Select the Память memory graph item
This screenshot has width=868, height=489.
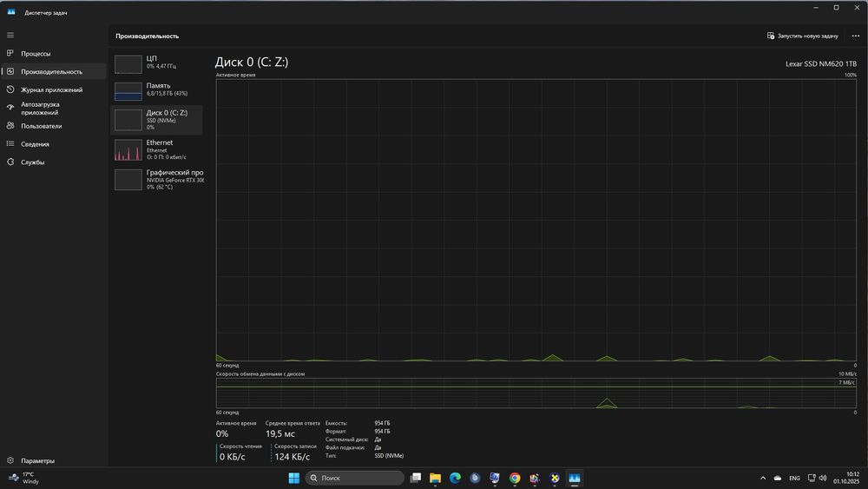(157, 91)
